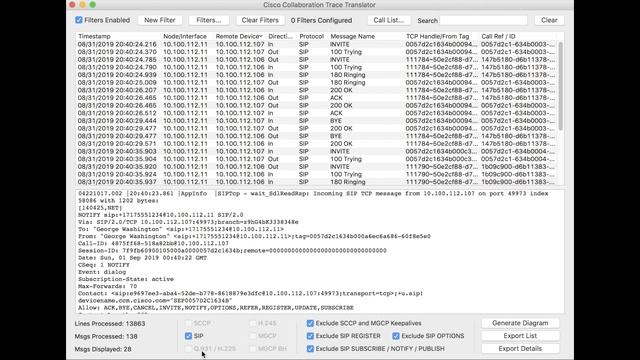Select the 200 OK row at 20:40:26.207
640x360 pixels.
(316, 90)
